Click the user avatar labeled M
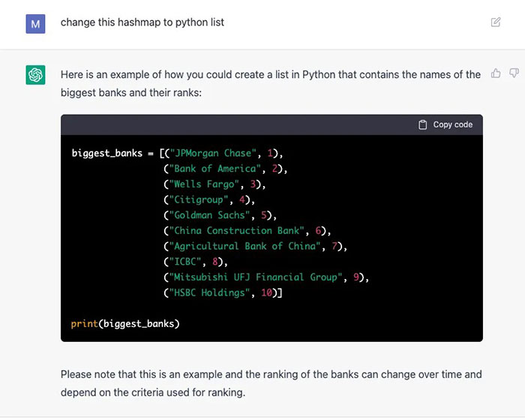The image size is (525, 420). [36, 23]
